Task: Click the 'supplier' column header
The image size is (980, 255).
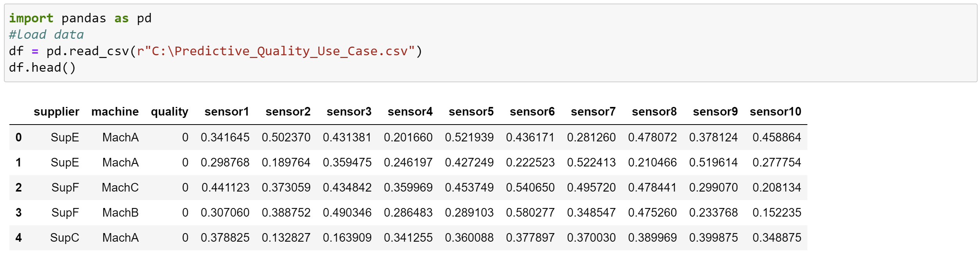Action: point(56,112)
